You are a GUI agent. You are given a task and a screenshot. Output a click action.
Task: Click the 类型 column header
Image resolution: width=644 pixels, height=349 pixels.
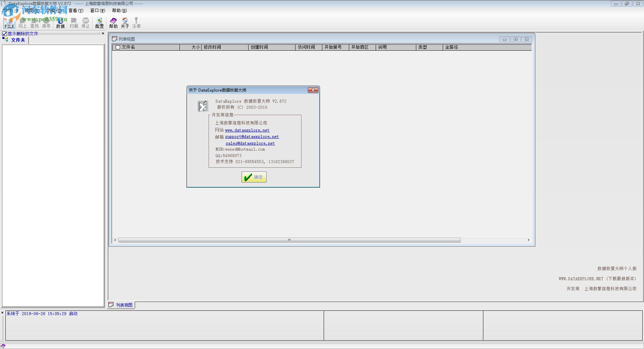(x=429, y=47)
